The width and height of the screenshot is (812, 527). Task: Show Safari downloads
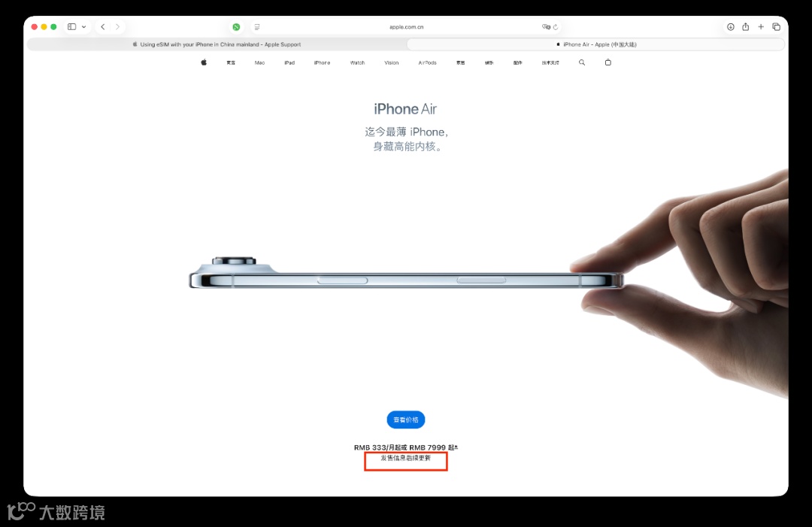[x=731, y=27]
